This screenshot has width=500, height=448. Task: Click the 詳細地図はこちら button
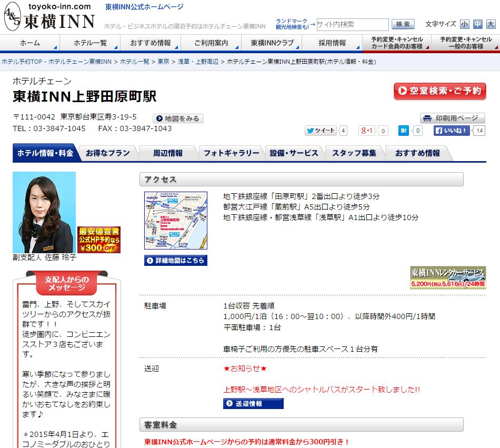point(176,261)
